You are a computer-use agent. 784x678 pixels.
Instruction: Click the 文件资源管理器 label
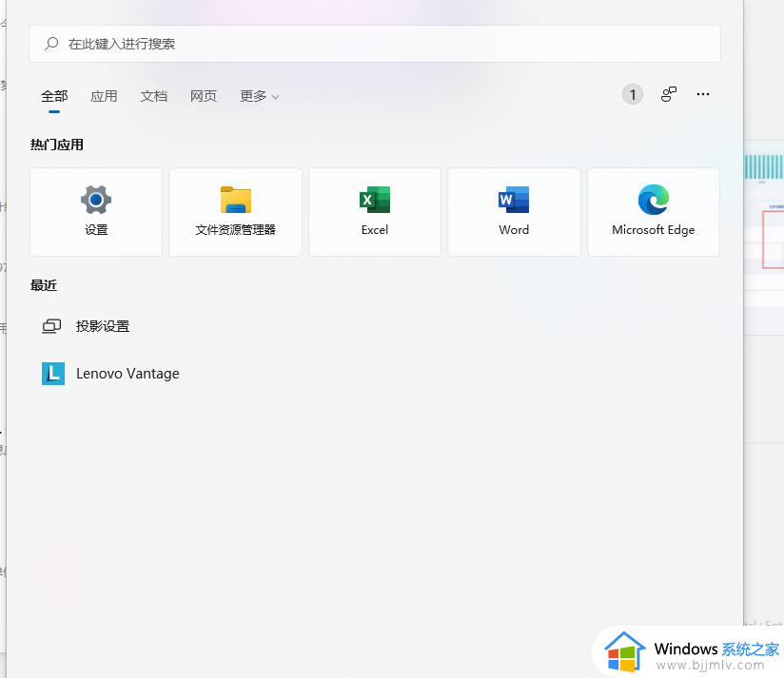coord(236,230)
